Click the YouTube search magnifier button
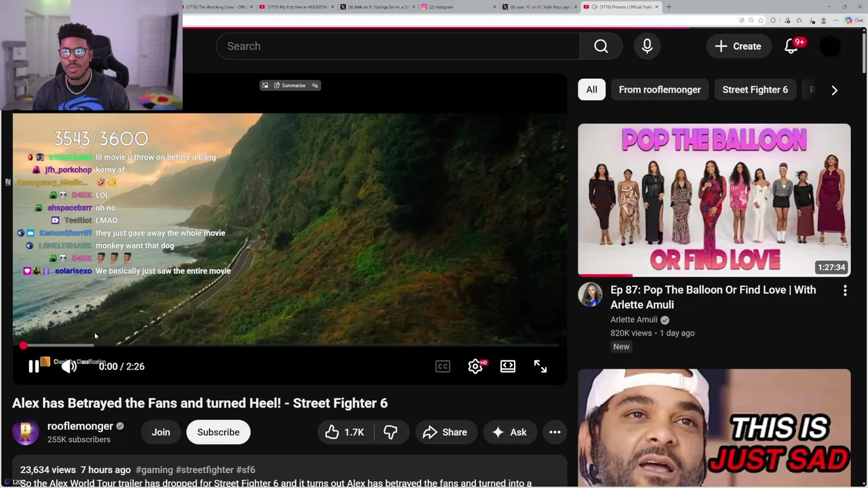The height and width of the screenshot is (488, 868). pyautogui.click(x=601, y=46)
